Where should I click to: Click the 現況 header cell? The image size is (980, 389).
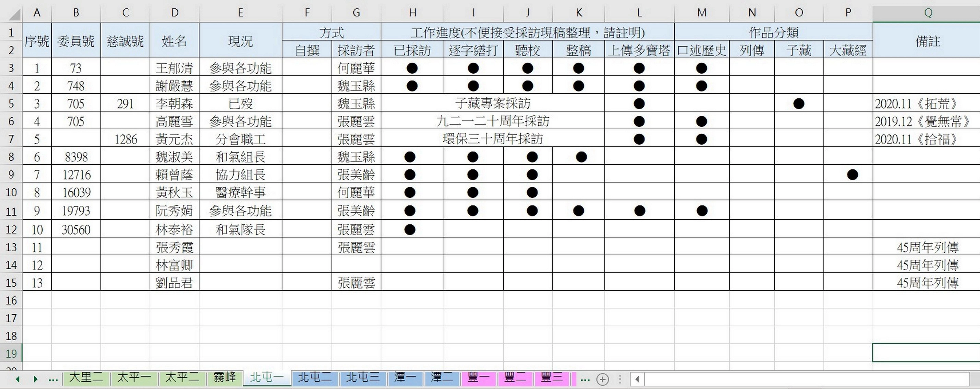point(240,41)
